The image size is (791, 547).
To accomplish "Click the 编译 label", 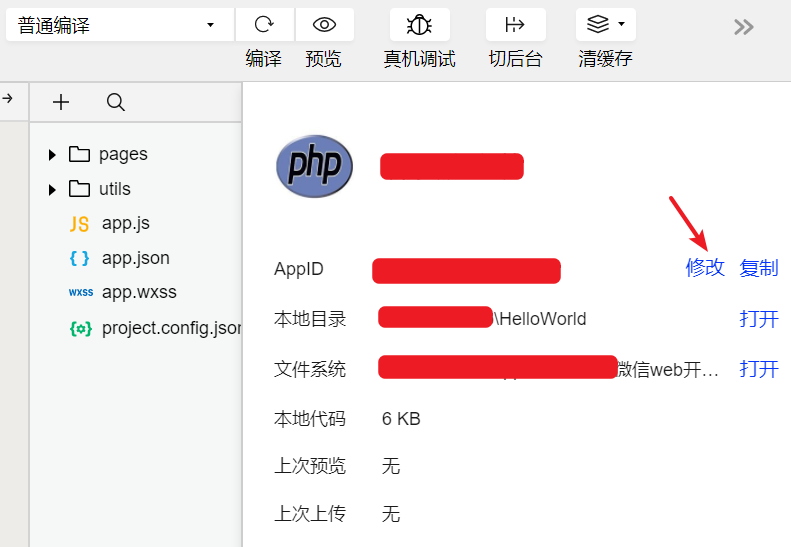I will coord(263,59).
